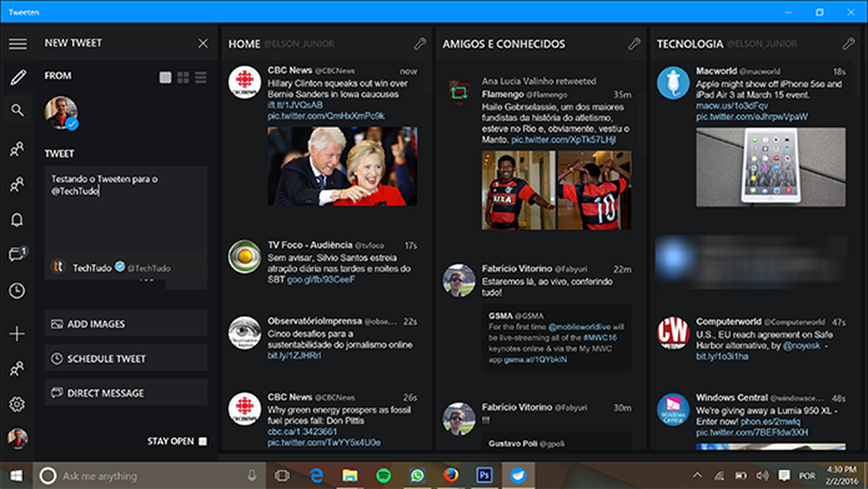Open the pic.twitter.com/QmHxXmPc9k link
The width and height of the screenshot is (868, 489).
(326, 116)
